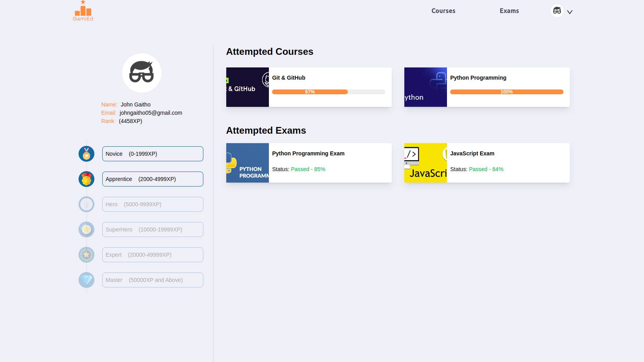This screenshot has width=644, height=362.
Task: Click the Python Programming Exam title
Action: click(308, 153)
